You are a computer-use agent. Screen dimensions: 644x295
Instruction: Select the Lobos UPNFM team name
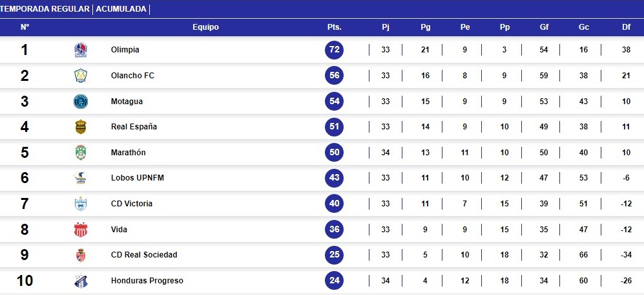pos(137,178)
